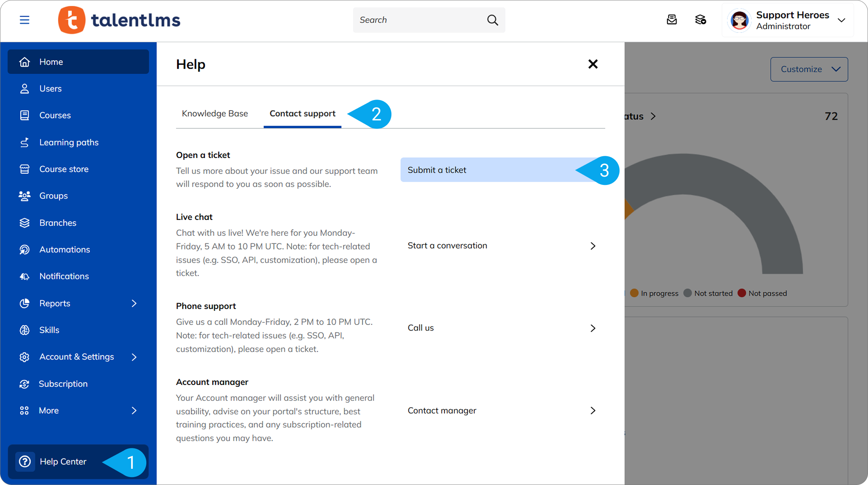Close the Help panel
Image resolution: width=868 pixels, height=485 pixels.
tap(593, 64)
